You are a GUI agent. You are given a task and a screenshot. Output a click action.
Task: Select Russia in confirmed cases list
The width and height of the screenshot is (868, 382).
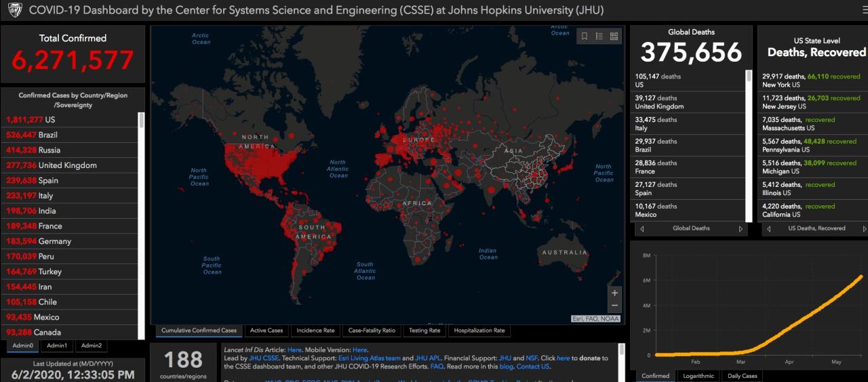71,150
